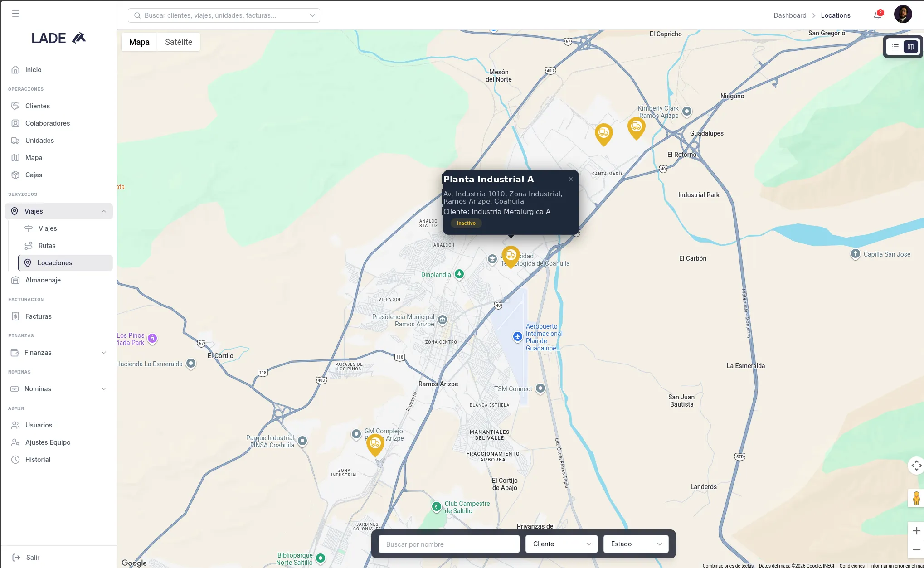Select the Satélite map type
The height and width of the screenshot is (568, 924).
tap(179, 42)
